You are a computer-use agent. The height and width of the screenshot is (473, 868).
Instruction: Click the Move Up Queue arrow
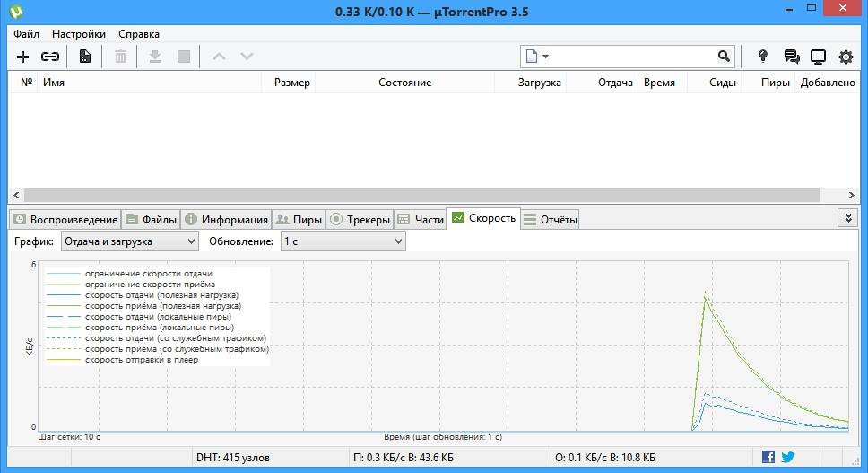click(219, 57)
